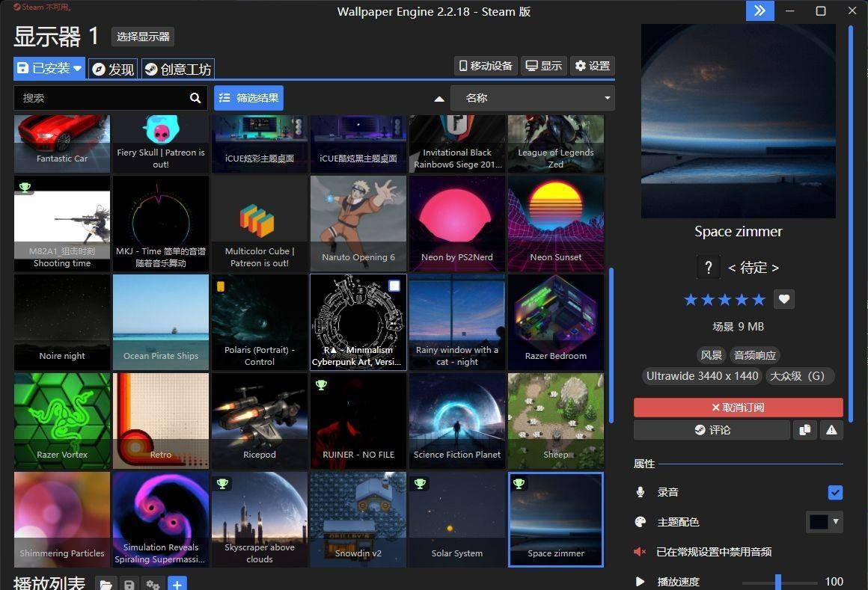Click the large Space zimmer preview image
Screen dimensions: 868x590
point(739,121)
